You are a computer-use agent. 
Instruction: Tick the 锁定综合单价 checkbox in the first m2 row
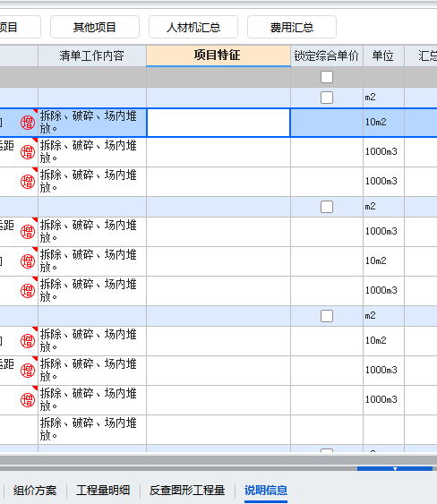pyautogui.click(x=327, y=98)
